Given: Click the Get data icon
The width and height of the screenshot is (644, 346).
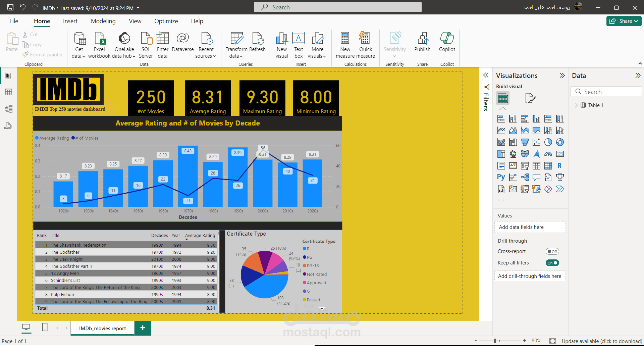Looking at the screenshot, I should (x=79, y=39).
